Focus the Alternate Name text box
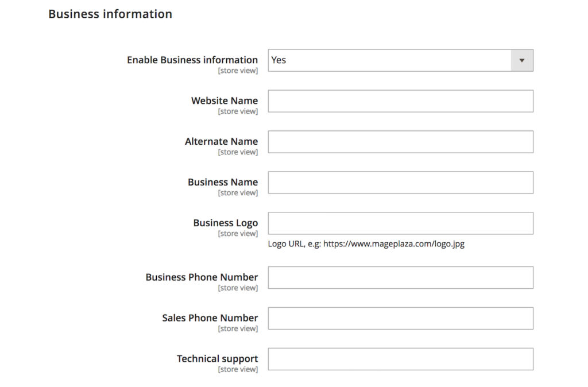This screenshot has width=588, height=387. (x=400, y=142)
